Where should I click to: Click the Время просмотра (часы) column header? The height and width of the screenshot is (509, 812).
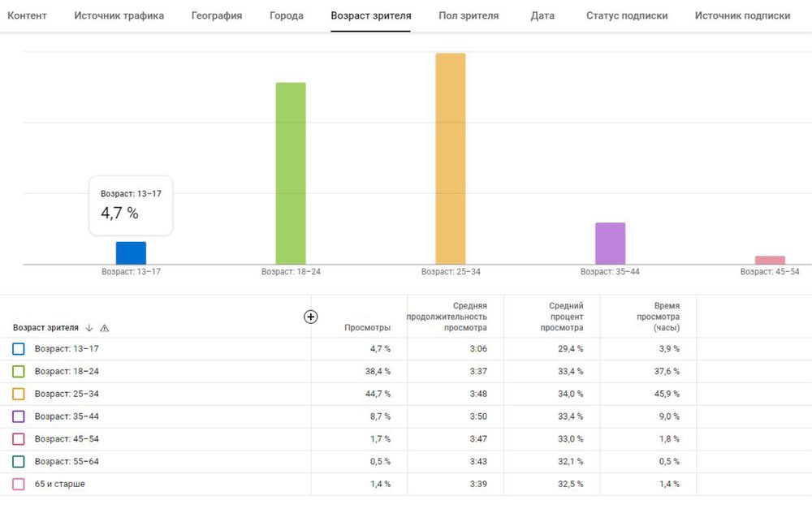tap(658, 317)
